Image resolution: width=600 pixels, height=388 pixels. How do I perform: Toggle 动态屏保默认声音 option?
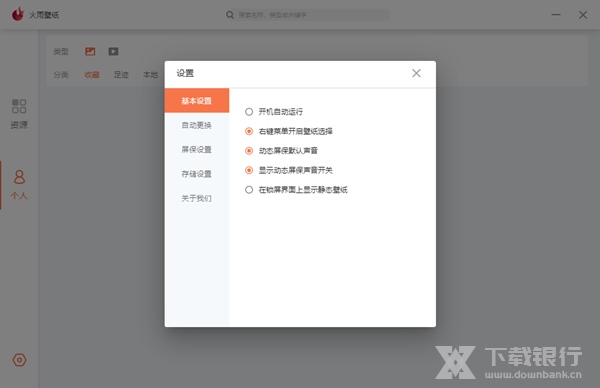(249, 151)
